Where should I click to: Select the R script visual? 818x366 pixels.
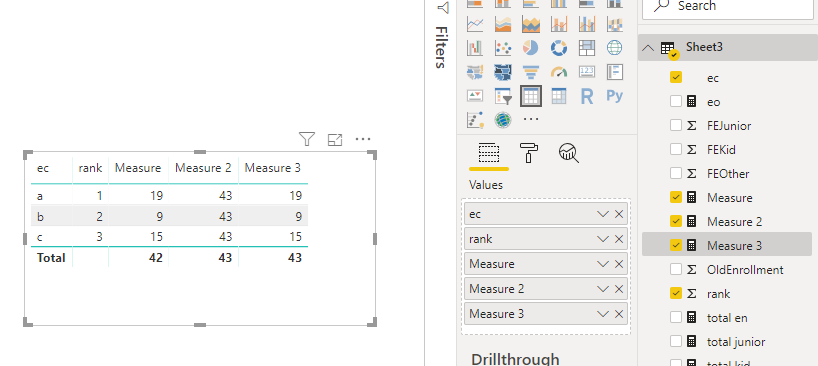pyautogui.click(x=587, y=96)
